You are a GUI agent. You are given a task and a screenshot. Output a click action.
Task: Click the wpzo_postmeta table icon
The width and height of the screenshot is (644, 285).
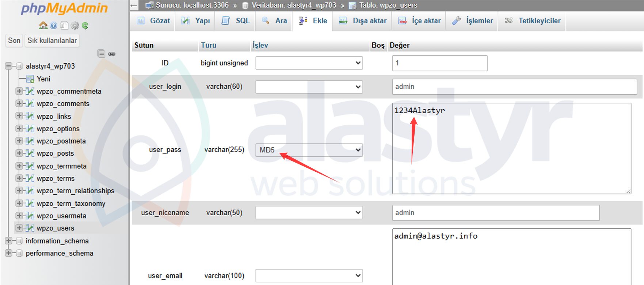pos(30,141)
